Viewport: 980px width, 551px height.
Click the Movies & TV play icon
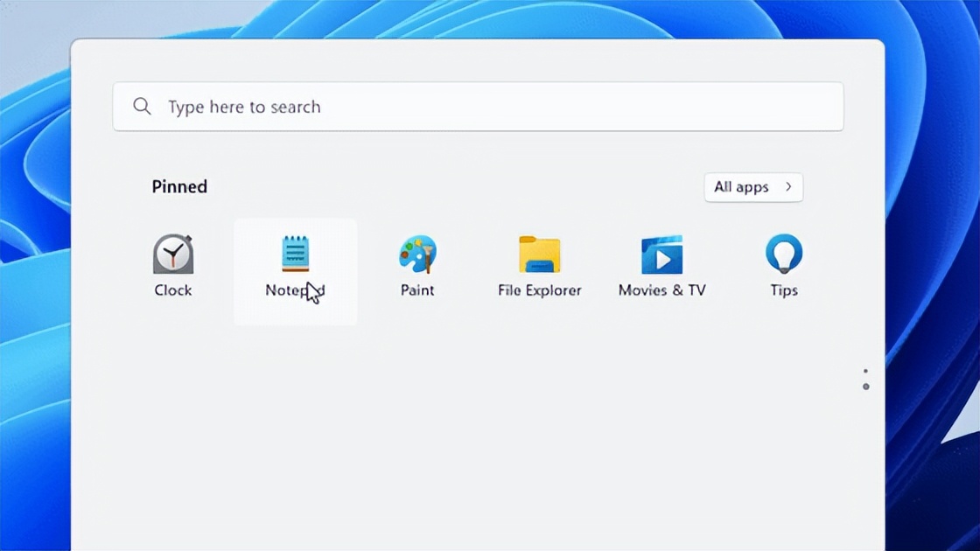(x=661, y=256)
